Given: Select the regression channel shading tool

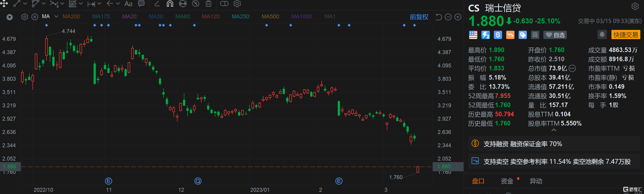Looking at the screenshot, I should (72, 3).
